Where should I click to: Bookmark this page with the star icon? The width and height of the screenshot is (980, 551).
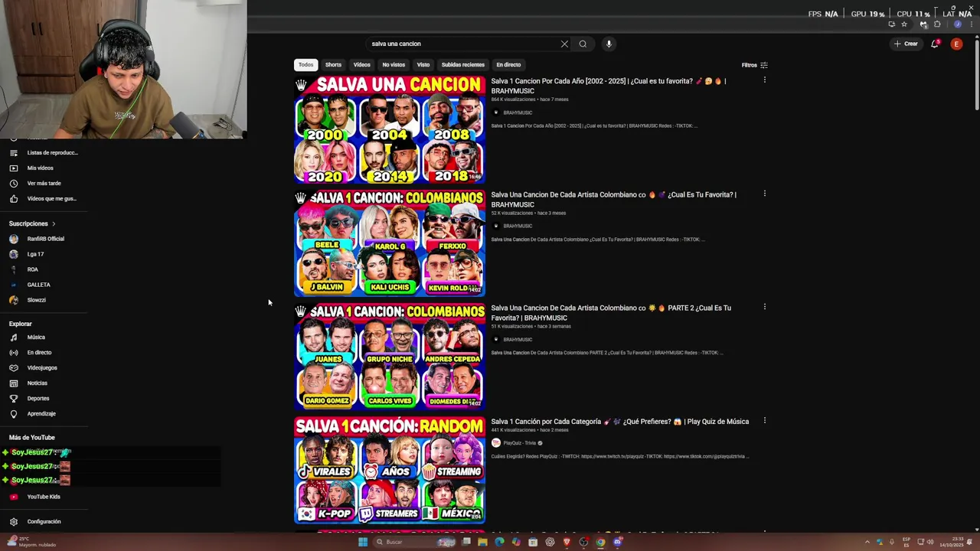(x=903, y=24)
